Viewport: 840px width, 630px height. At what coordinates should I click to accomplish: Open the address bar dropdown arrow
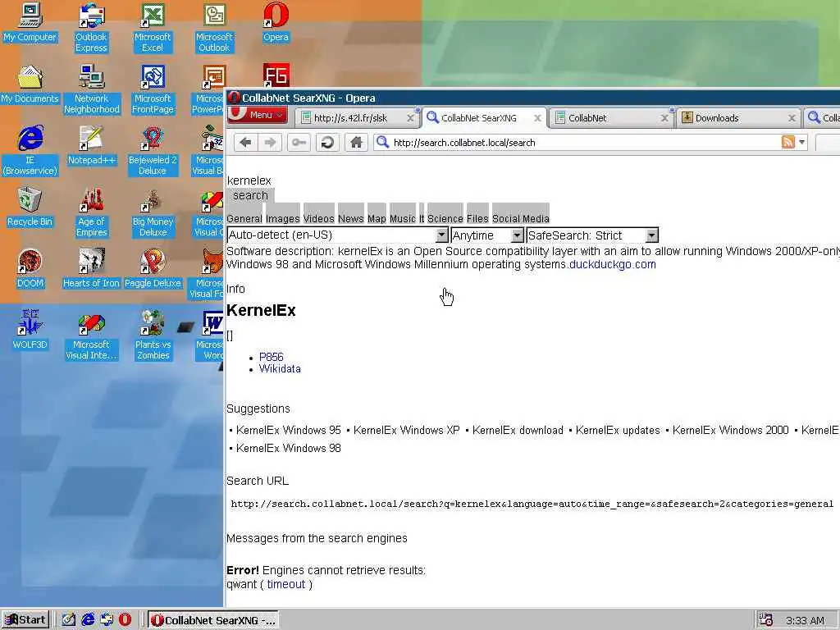tap(802, 143)
